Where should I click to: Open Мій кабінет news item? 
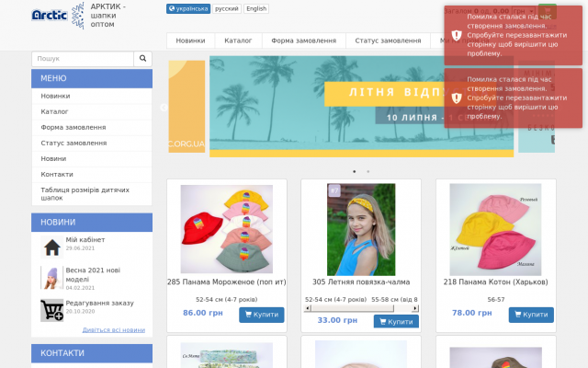point(85,239)
